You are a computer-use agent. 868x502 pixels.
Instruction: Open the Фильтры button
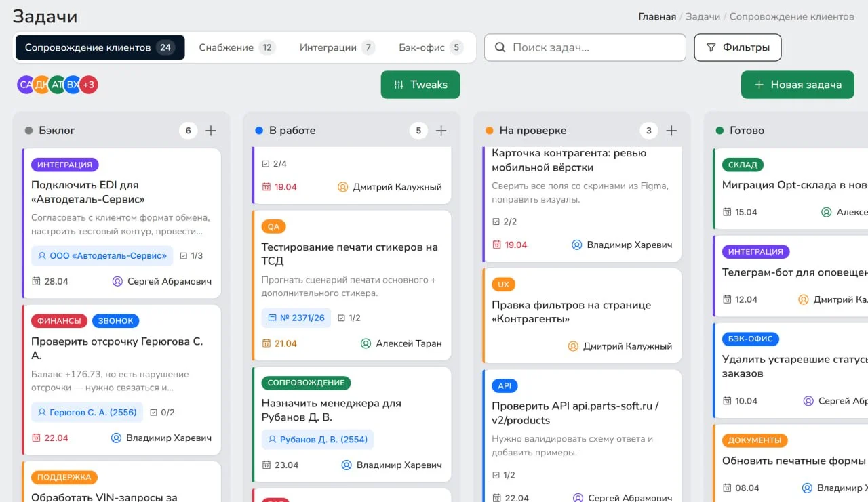click(x=738, y=47)
